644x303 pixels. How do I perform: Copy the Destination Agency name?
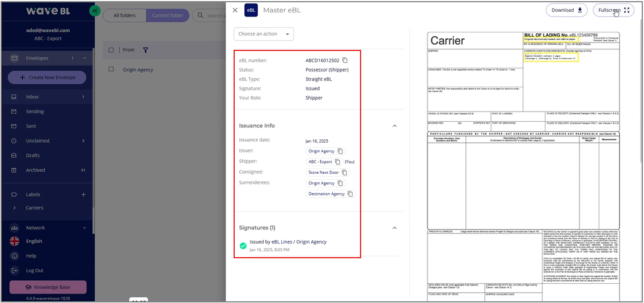coord(350,194)
